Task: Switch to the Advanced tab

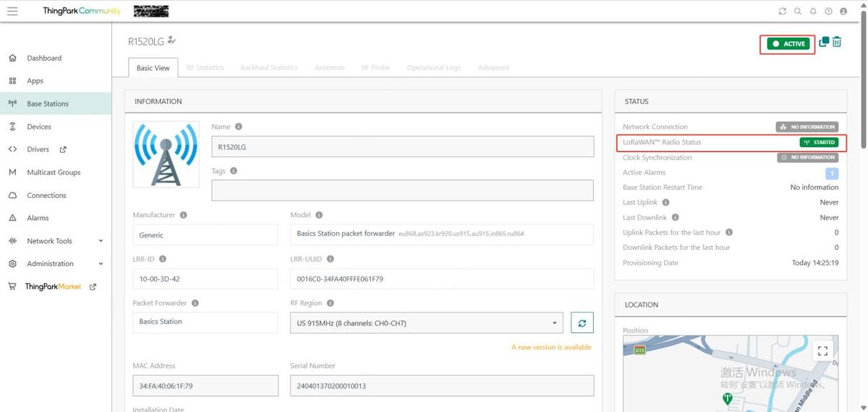Action: tap(493, 67)
